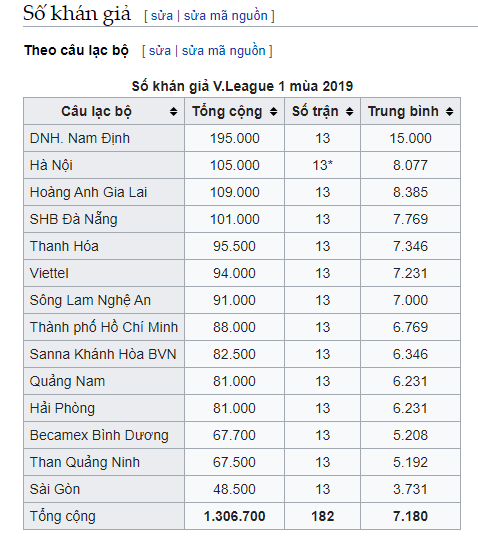The width and height of the screenshot is (478, 543).
Task: Click the Hà Nội club cell
Action: pos(104,165)
